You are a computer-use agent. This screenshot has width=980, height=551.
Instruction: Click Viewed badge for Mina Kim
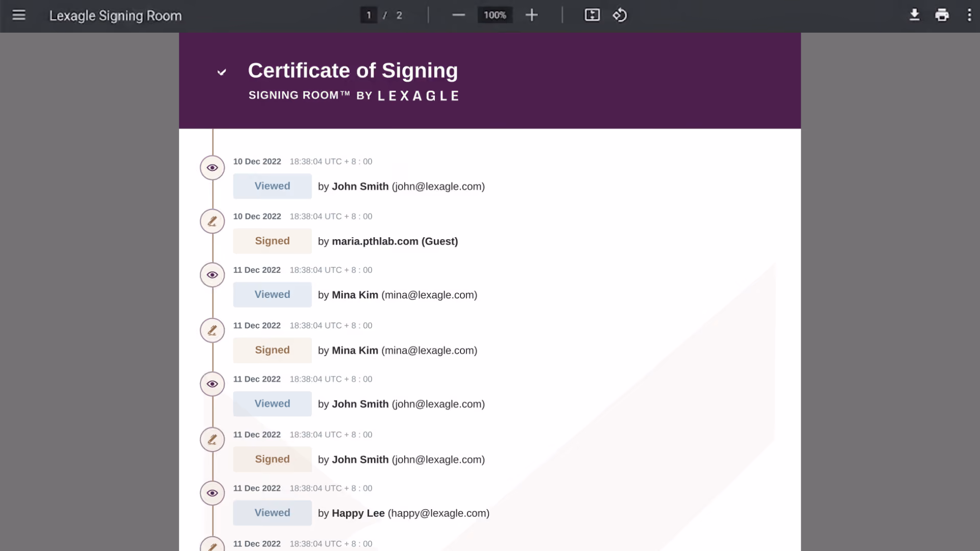(273, 294)
